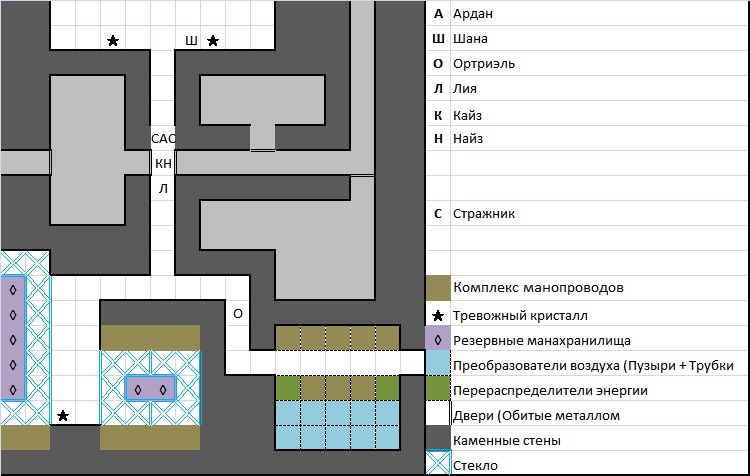The width and height of the screenshot is (750, 476).
Task: Select the Найз legend name
Action: [x=468, y=139]
